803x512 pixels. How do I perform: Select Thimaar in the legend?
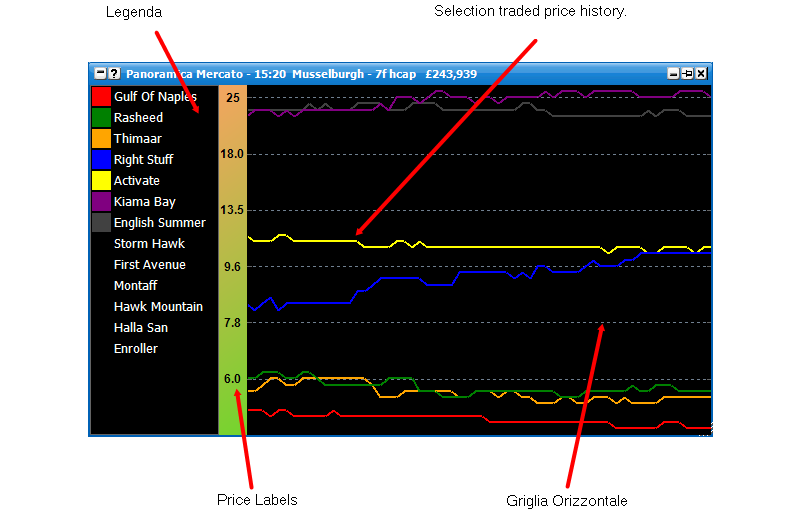[x=138, y=139]
